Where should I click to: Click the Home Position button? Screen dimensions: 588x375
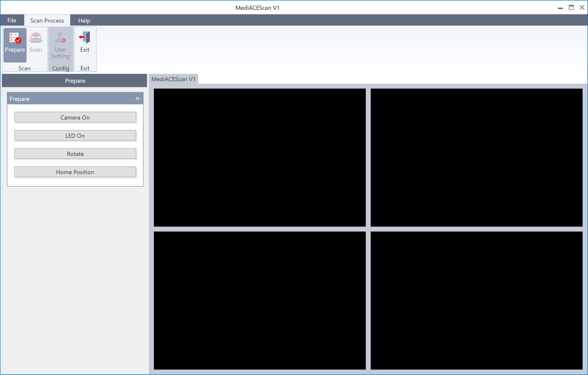click(x=75, y=172)
